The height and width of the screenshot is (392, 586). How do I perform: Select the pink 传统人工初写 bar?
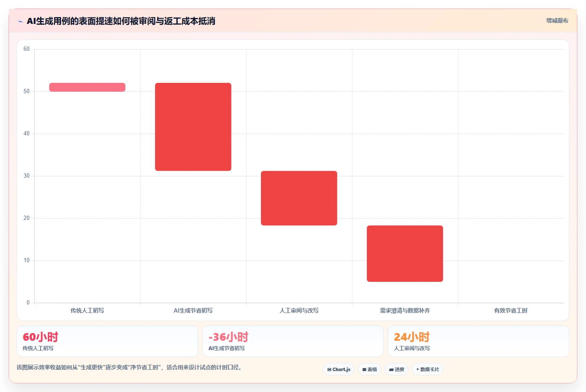87,87
